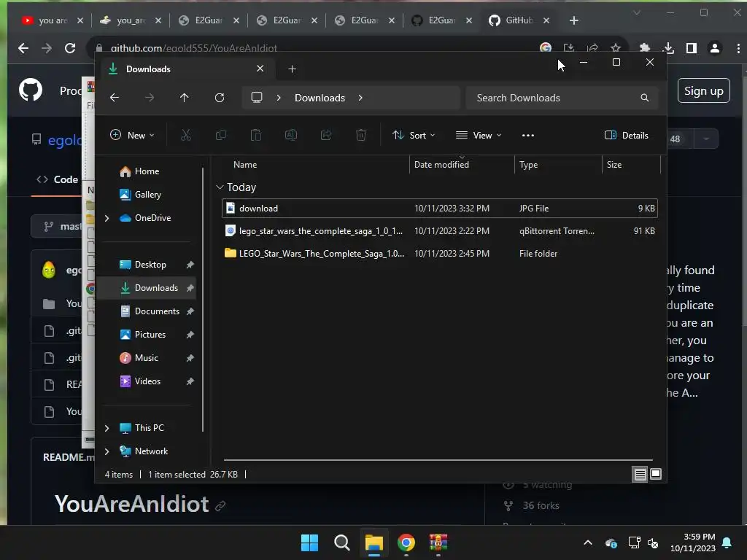Expand OneDrive in navigation pane

click(x=107, y=218)
